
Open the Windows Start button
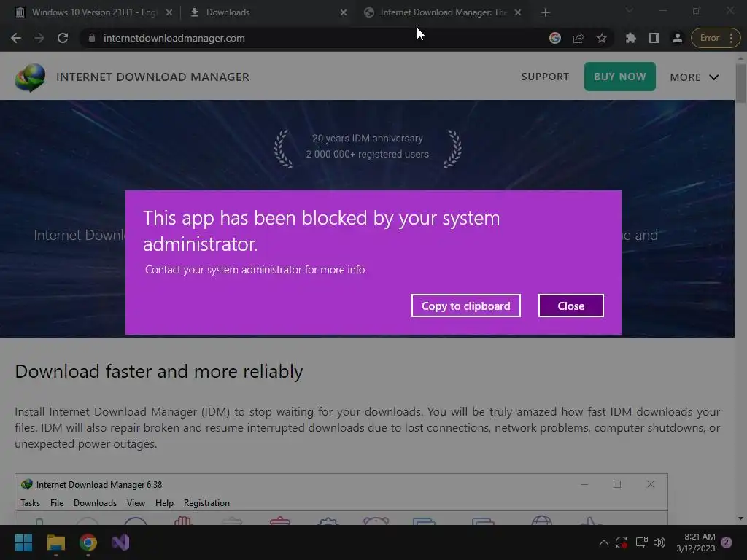point(23,542)
